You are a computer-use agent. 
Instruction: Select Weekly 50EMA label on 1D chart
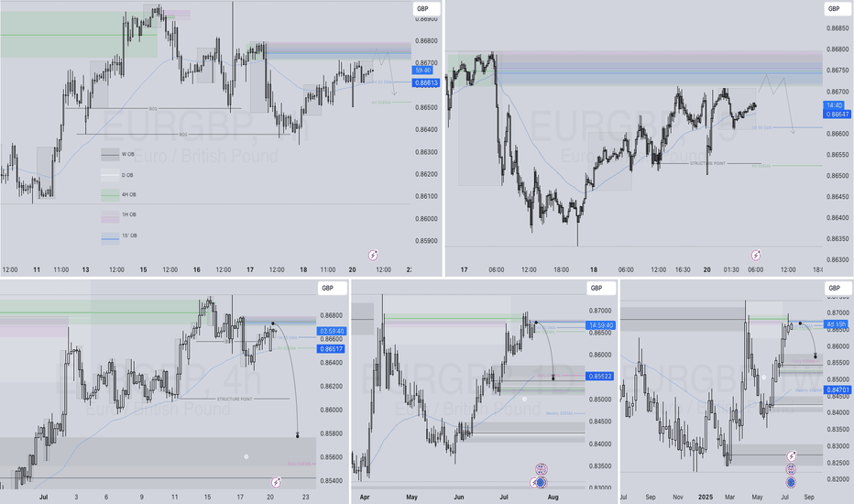coord(559,413)
